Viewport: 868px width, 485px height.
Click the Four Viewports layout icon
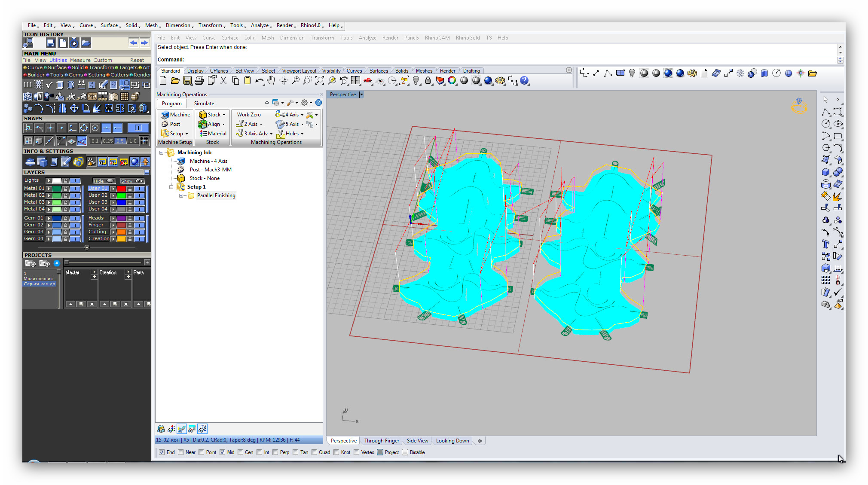[355, 81]
